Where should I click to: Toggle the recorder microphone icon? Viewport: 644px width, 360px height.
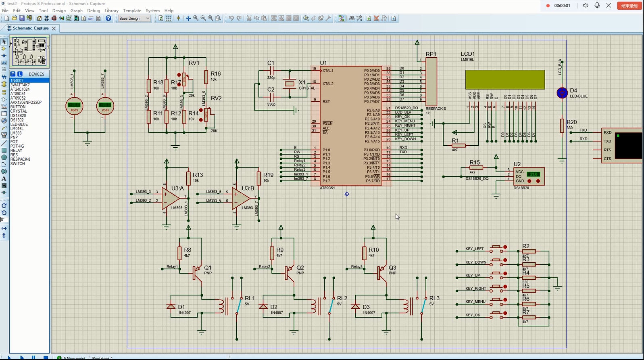coord(597,6)
